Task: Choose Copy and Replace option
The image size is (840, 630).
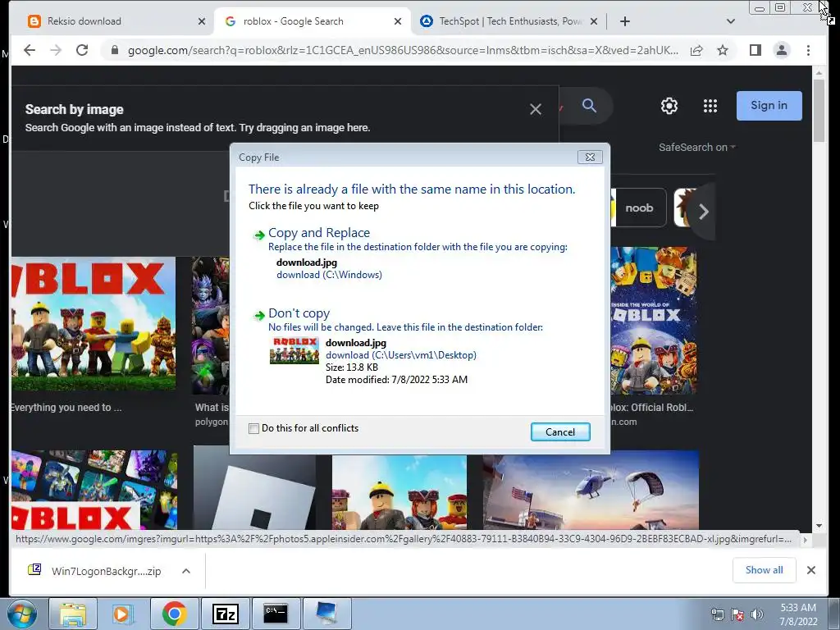Action: [x=319, y=233]
